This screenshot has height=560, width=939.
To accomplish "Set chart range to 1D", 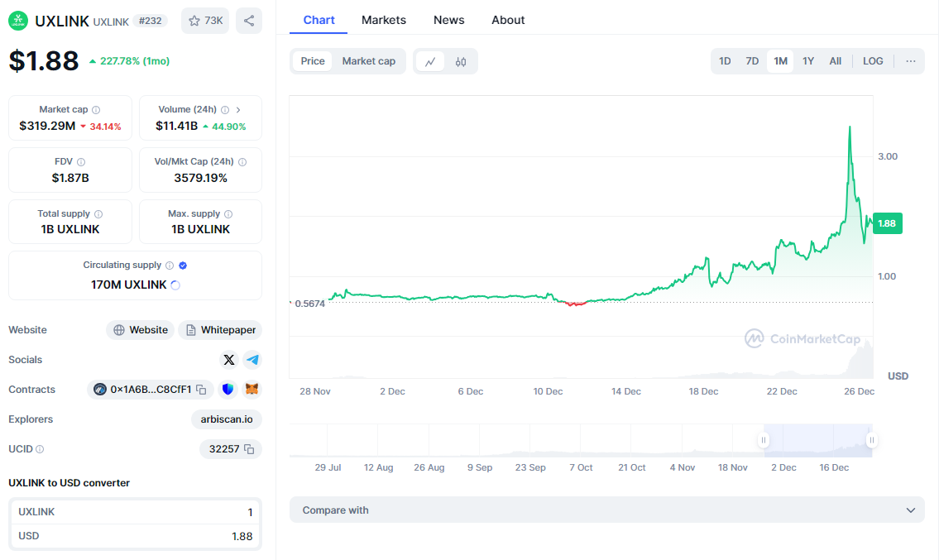I will (725, 61).
